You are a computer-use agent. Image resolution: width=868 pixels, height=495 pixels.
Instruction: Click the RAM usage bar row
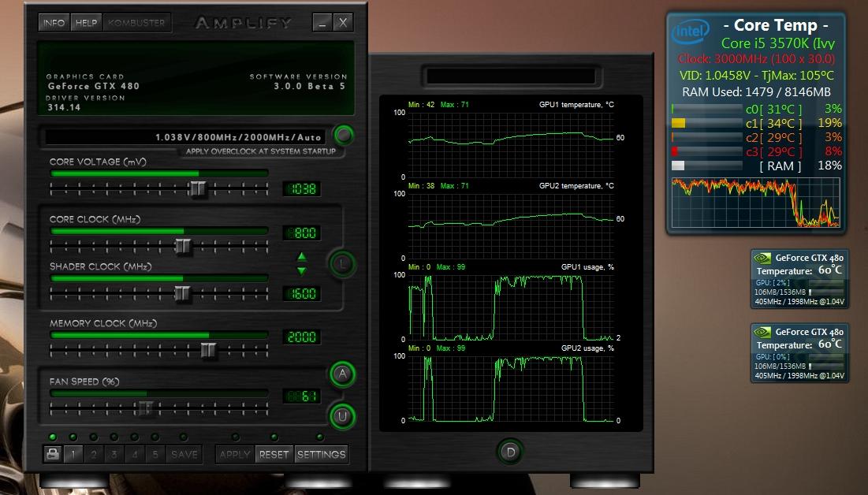pos(756,166)
